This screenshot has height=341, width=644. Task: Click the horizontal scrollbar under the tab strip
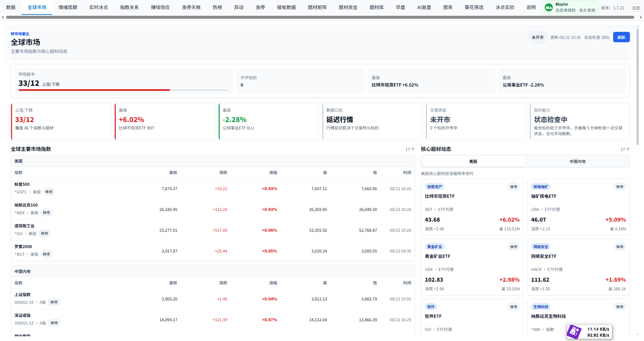(x=319, y=17)
